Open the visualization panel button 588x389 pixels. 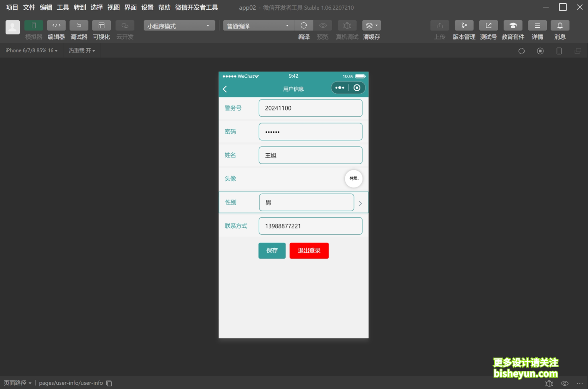(101, 26)
